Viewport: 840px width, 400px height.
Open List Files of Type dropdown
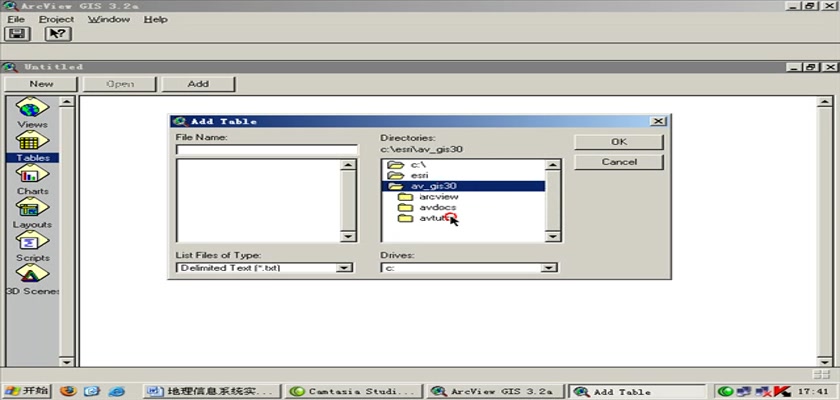[344, 268]
